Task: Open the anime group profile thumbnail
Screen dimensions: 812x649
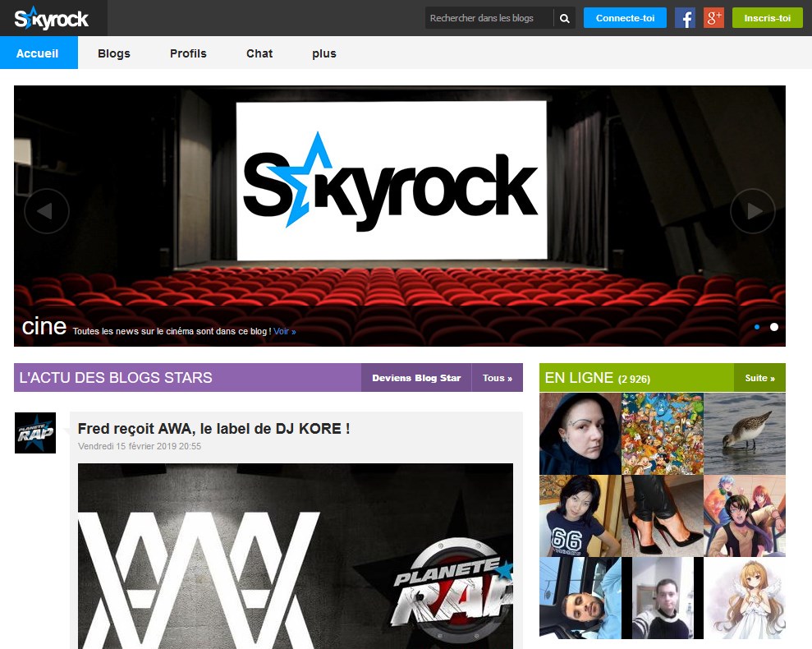Action: 745,516
